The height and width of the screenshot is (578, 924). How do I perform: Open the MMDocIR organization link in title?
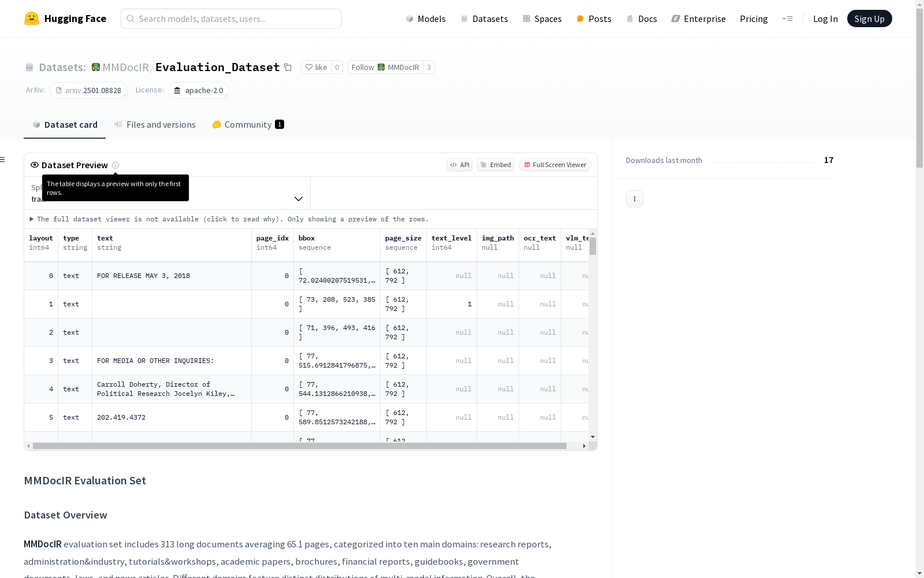125,67
